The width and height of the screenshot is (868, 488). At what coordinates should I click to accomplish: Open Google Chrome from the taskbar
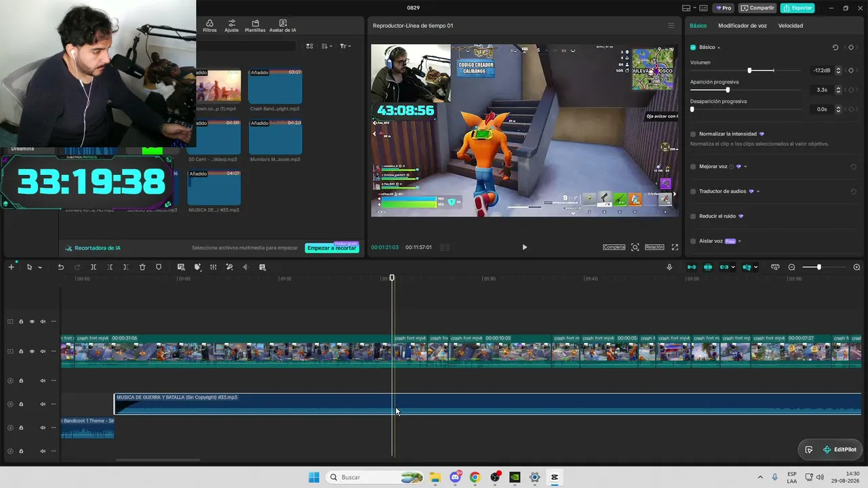click(x=475, y=477)
